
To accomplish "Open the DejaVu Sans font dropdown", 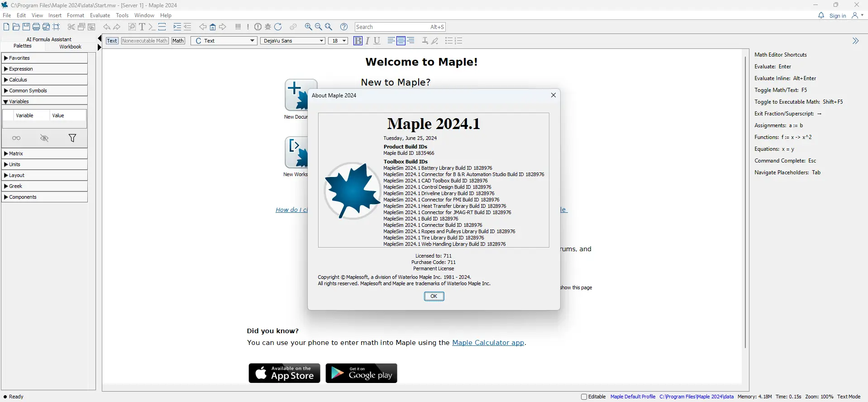I will pos(293,41).
